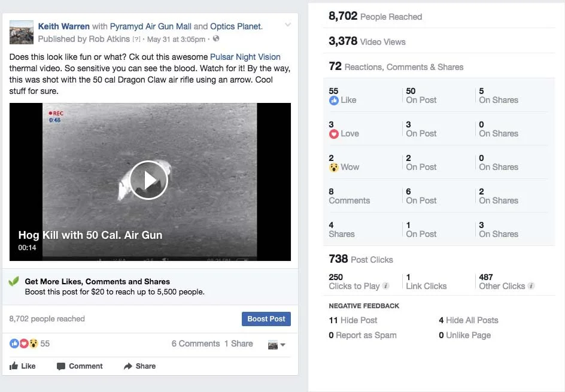Click the green leaf boost icon

14,281
